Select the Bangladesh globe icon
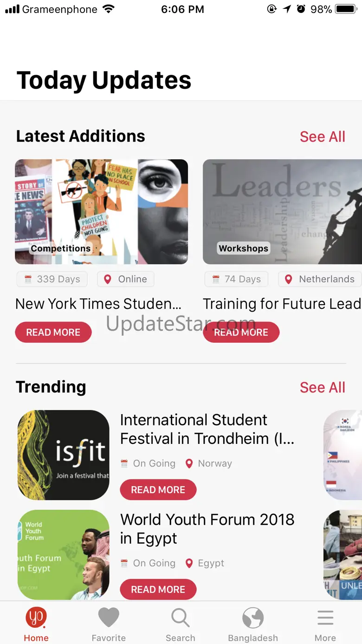Screen dimensions: 362x644 click(x=253, y=618)
